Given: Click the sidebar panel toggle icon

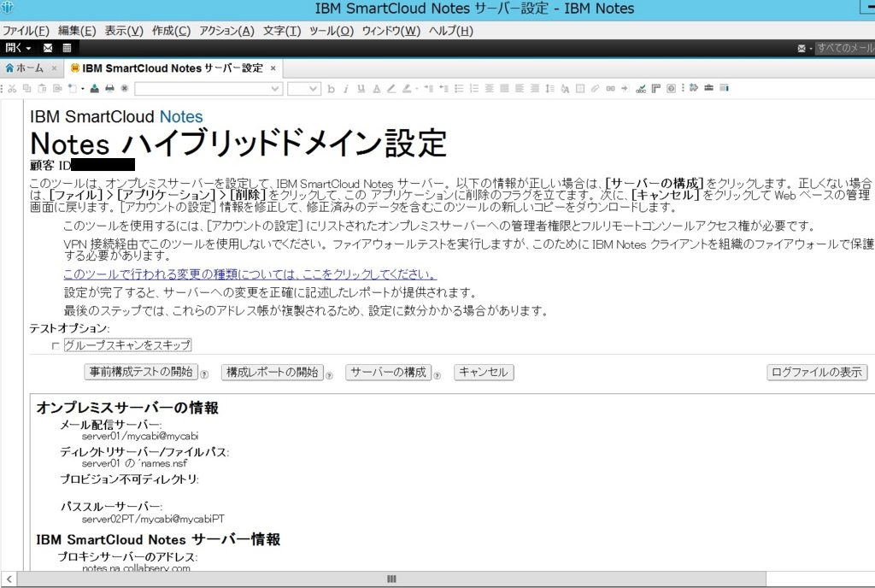Looking at the screenshot, I should 724,87.
